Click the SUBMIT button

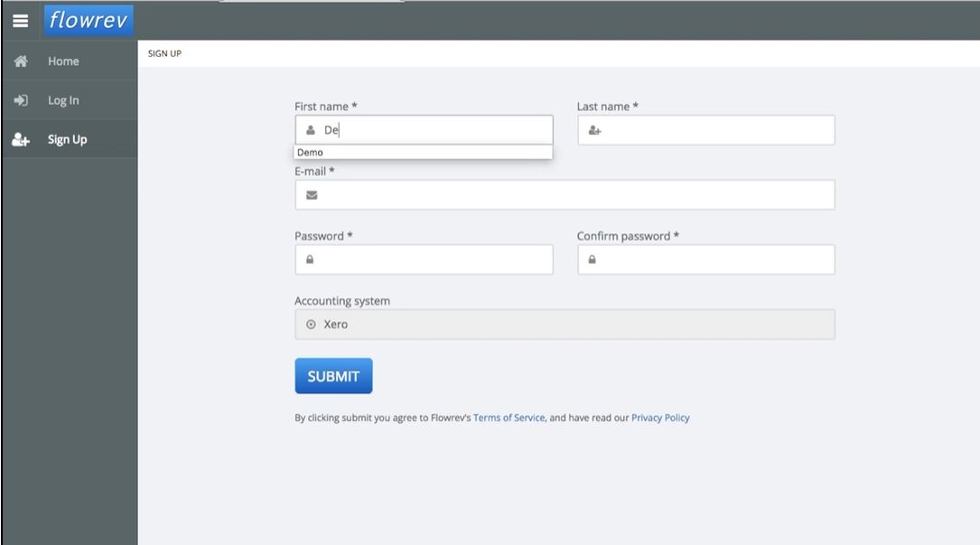pyautogui.click(x=333, y=375)
